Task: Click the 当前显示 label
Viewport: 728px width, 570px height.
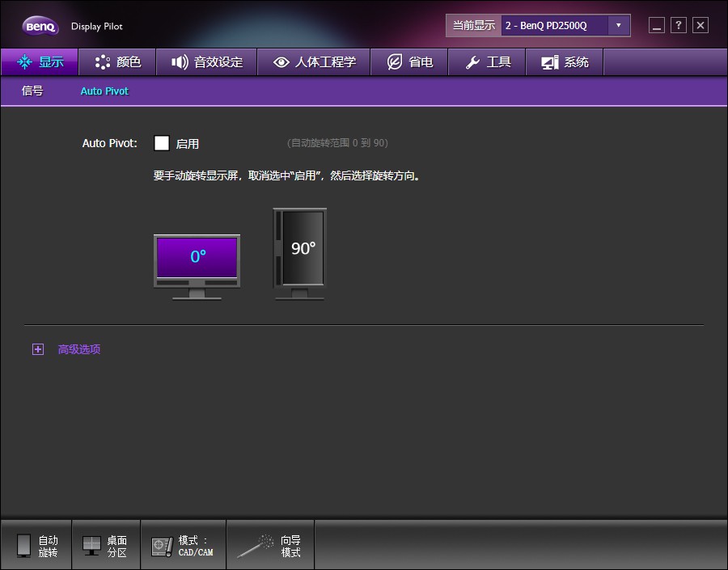Action: (x=473, y=26)
